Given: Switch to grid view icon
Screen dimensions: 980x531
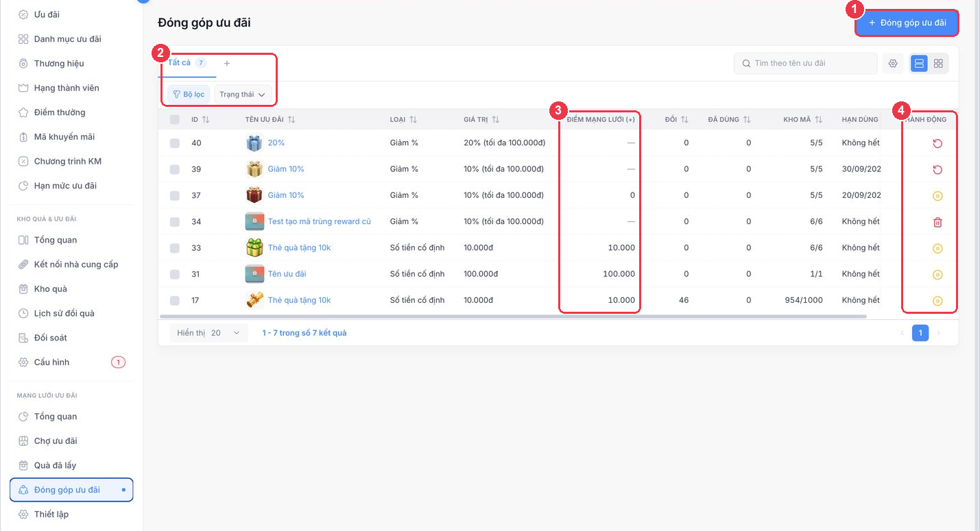Looking at the screenshot, I should pyautogui.click(x=938, y=64).
